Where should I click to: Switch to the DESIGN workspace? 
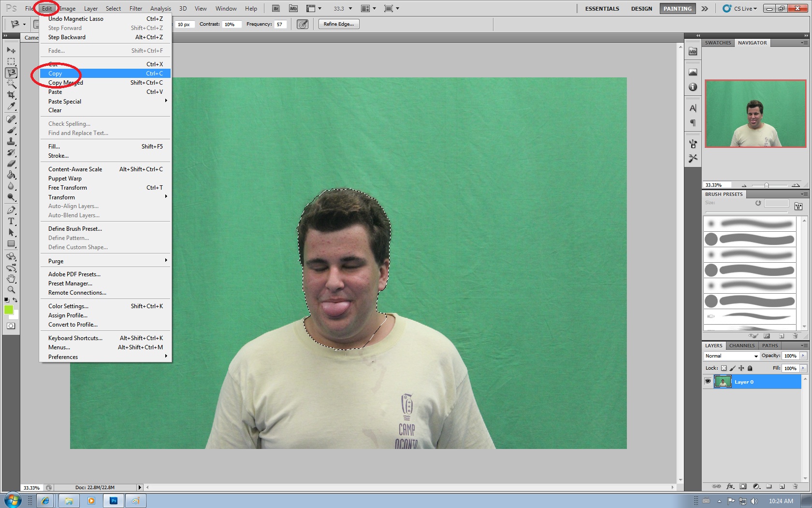point(641,9)
